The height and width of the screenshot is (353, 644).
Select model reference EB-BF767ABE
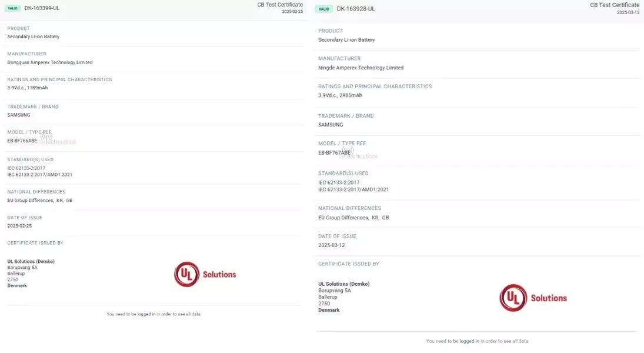(x=334, y=153)
